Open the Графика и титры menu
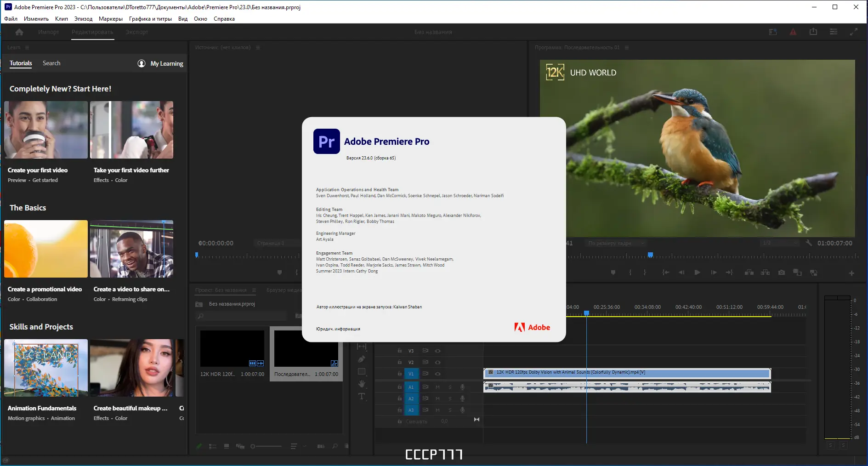This screenshot has height=466, width=868. pos(150,19)
